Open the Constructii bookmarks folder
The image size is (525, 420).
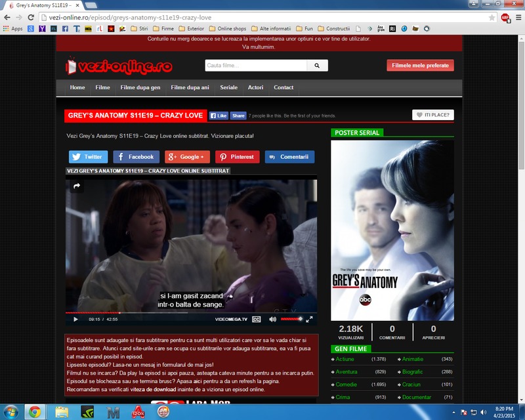pos(334,28)
